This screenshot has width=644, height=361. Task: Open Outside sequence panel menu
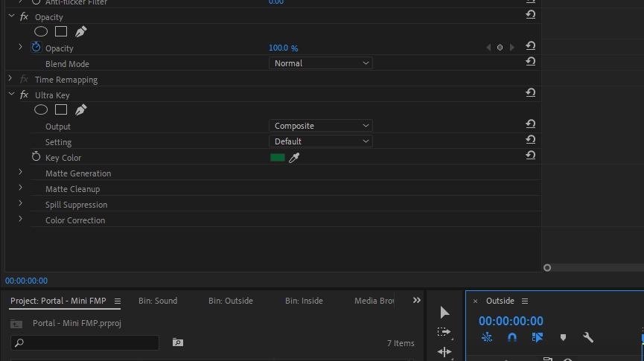[525, 301]
